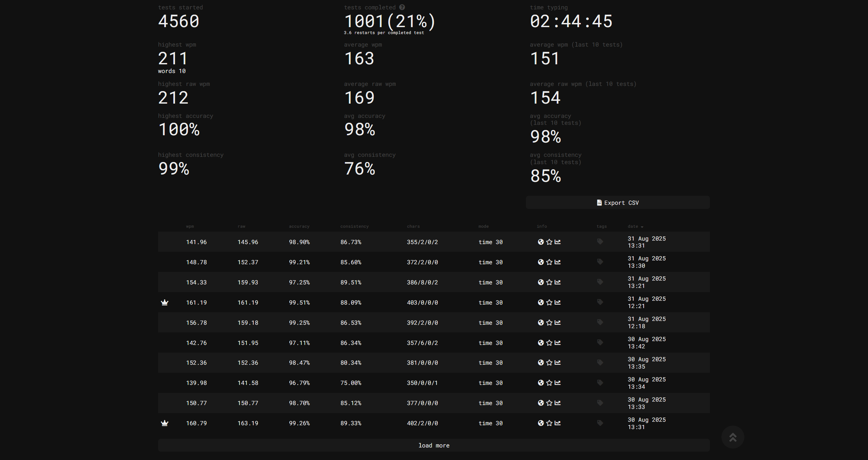Click the crown icon beside 160.79 wpm

tap(165, 423)
